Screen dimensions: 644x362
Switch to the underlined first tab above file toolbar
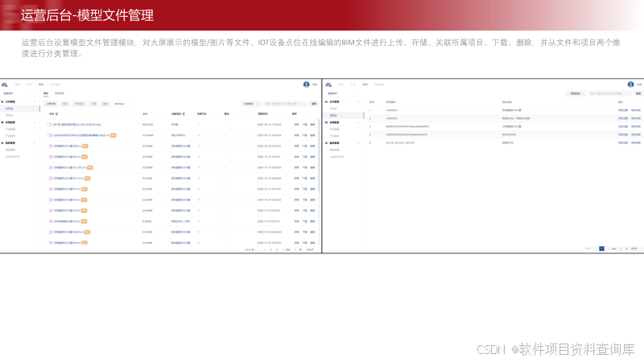(46, 93)
